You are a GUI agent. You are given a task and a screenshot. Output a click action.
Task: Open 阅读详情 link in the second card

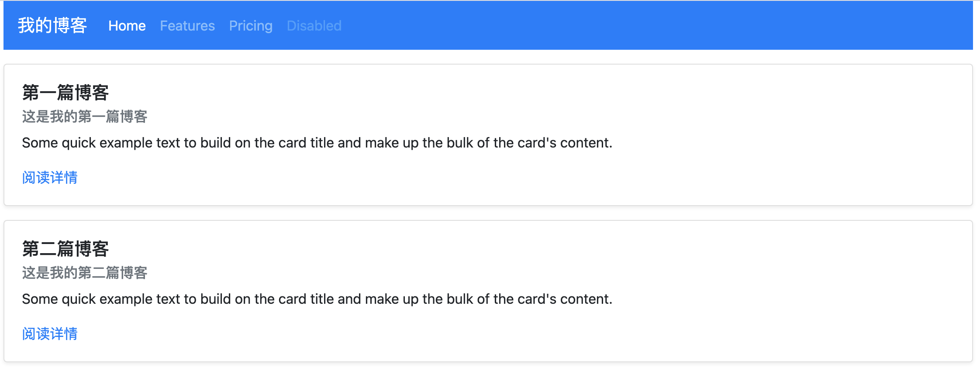(50, 333)
